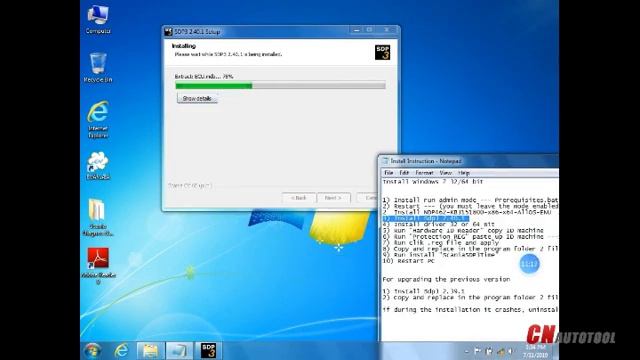
Task: Open the Notepad Help menu
Action: click(x=464, y=173)
